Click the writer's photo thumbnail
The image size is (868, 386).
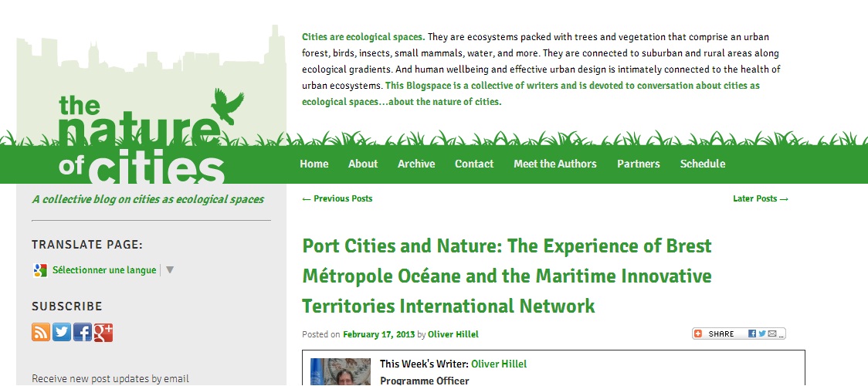pos(341,371)
